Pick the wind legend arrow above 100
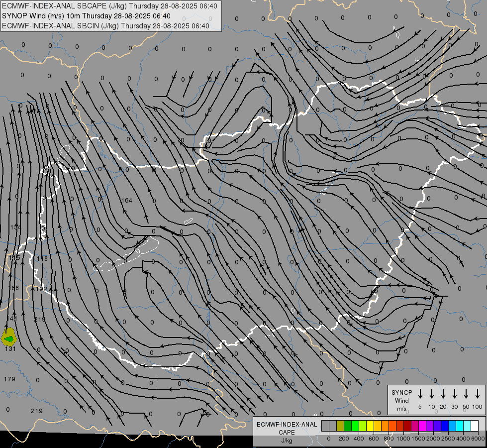Screen dimensions: 487x448 pos(478,394)
